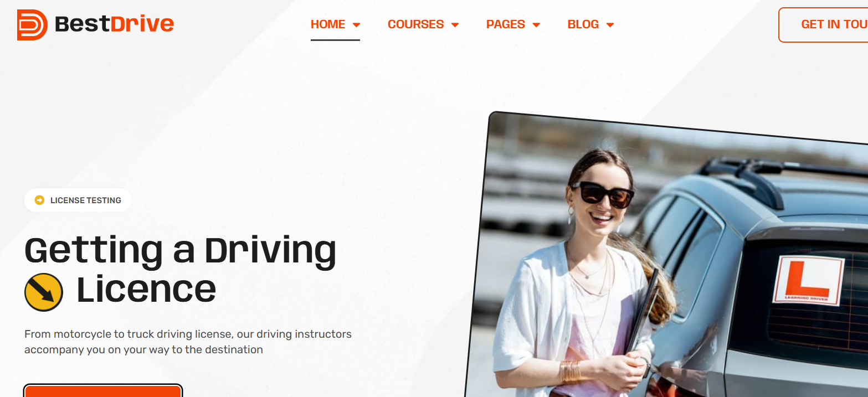Image resolution: width=868 pixels, height=397 pixels.
Task: Expand the HOME dropdown arrow
Action: pos(356,25)
